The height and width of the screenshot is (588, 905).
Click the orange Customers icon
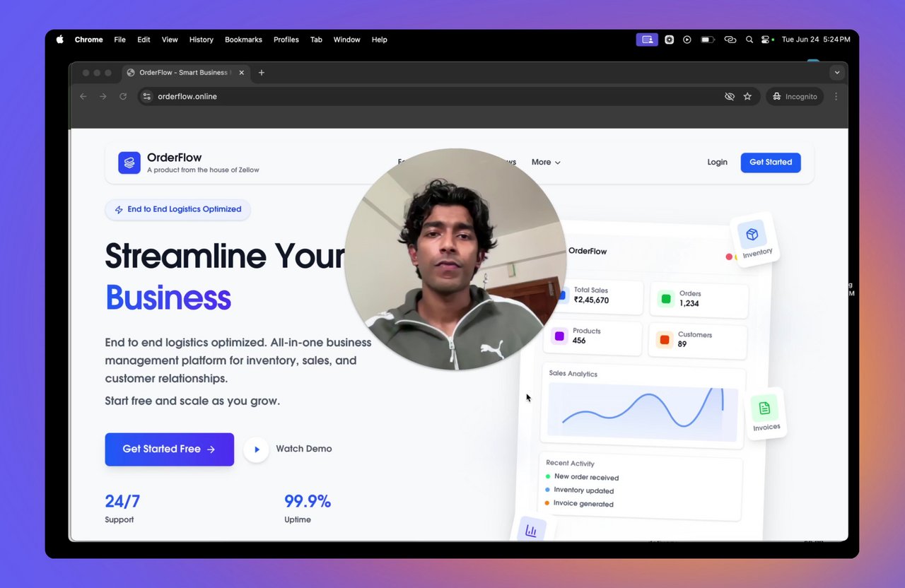pyautogui.click(x=664, y=340)
